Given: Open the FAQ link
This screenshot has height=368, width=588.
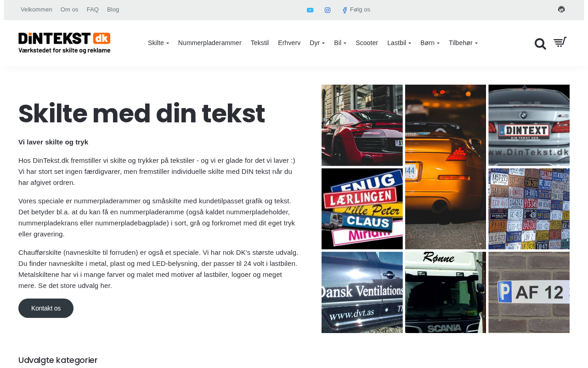Looking at the screenshot, I should [x=92, y=10].
